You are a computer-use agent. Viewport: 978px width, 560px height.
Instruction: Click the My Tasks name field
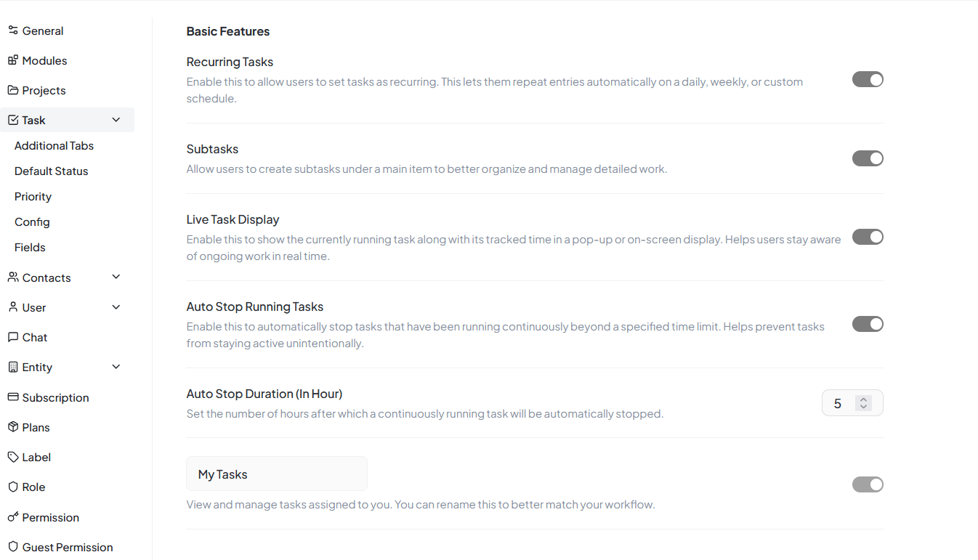[x=277, y=474]
